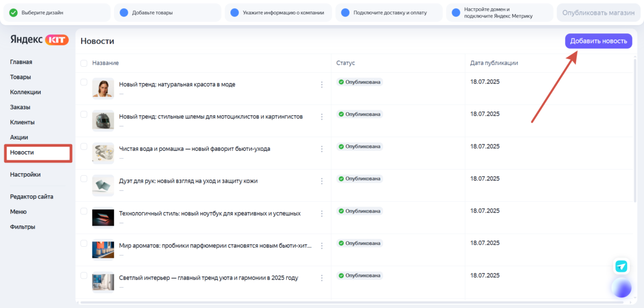Toggle the select-all checkbox in table header
The image size is (644, 308).
[x=84, y=63]
